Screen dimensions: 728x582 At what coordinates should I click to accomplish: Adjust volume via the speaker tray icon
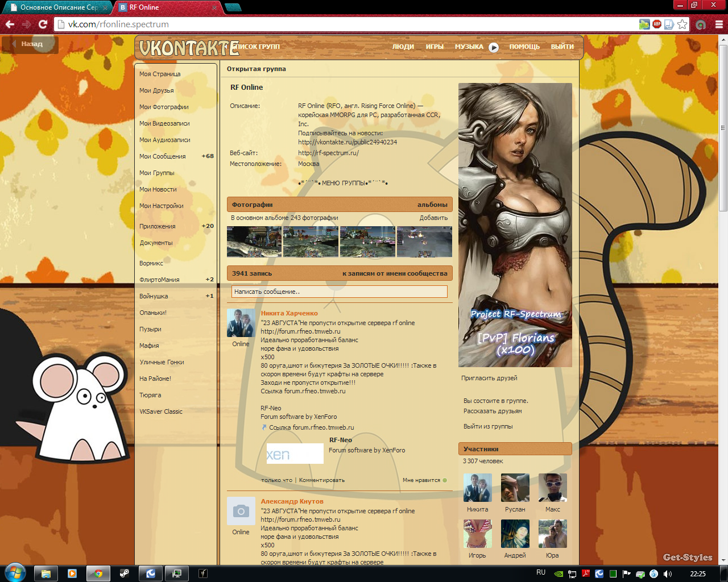pyautogui.click(x=668, y=573)
